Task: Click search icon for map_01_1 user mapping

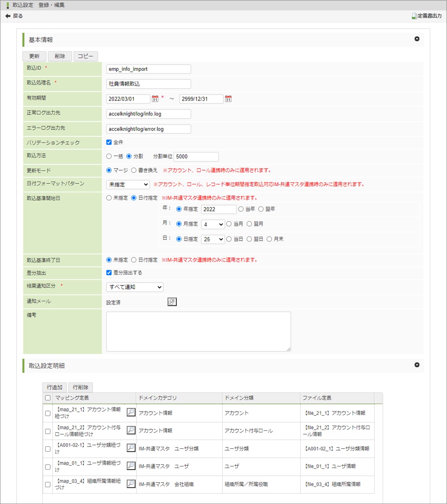Action: coord(131,466)
